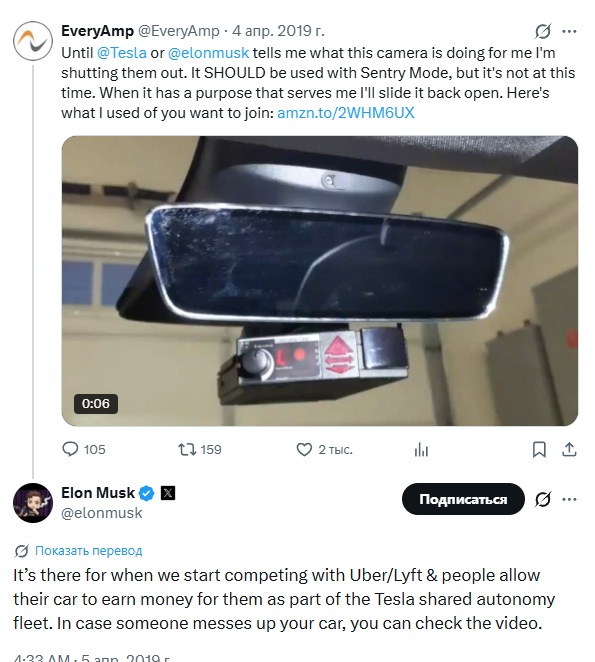The width and height of the screenshot is (595, 662).
Task: Like the EveryAmp tweet
Action: (324, 449)
